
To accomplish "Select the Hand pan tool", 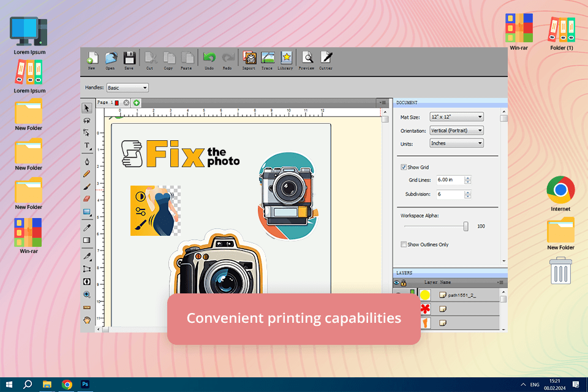I will point(86,320).
